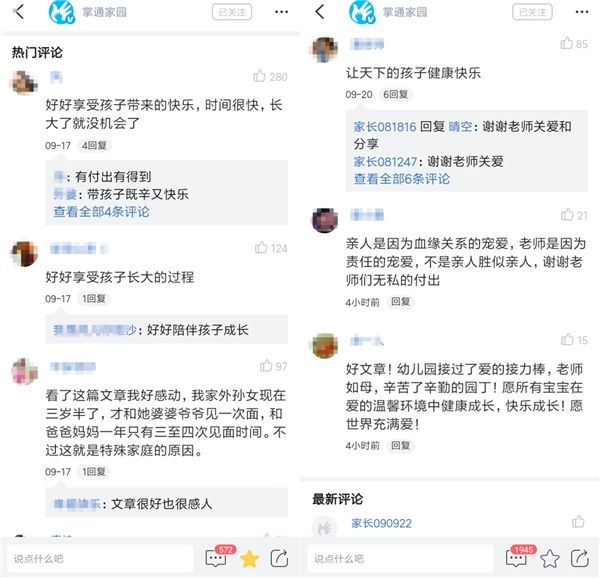Tap the share icon in the left screen
Viewport: 600px width, 578px height.
(279, 558)
